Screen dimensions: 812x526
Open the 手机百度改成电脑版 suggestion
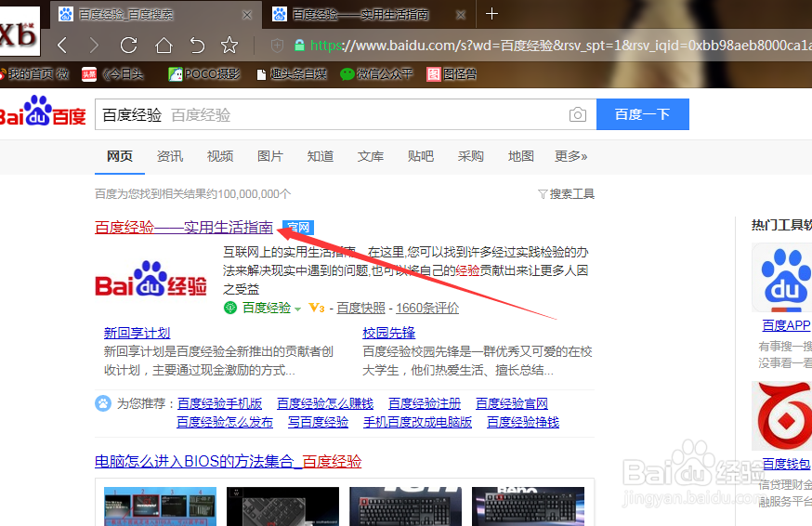click(x=417, y=422)
